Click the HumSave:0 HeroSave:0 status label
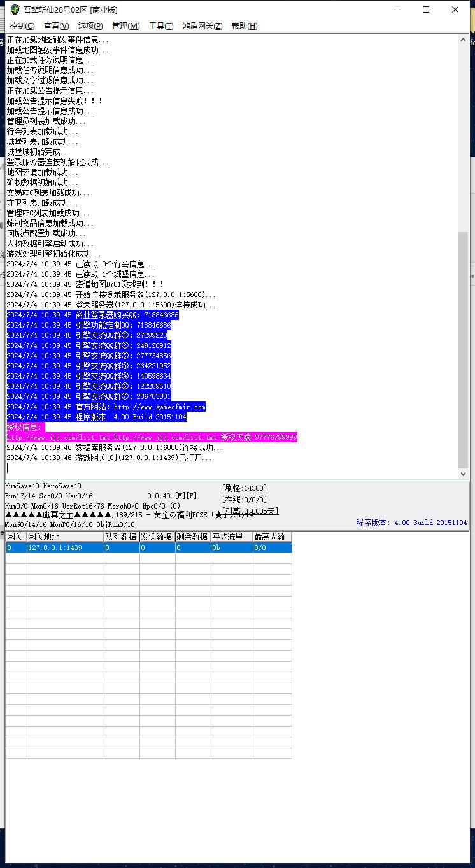This screenshot has width=475, height=868. 43,486
